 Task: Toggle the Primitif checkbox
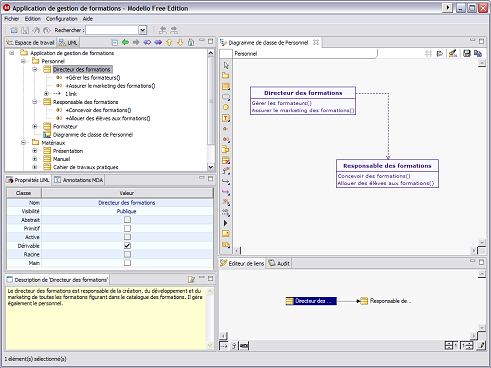tap(127, 228)
